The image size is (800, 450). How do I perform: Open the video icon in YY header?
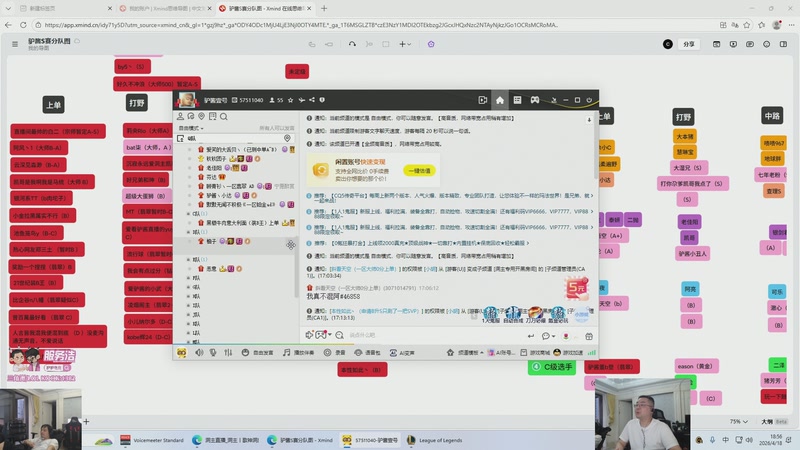pyautogui.click(x=483, y=100)
